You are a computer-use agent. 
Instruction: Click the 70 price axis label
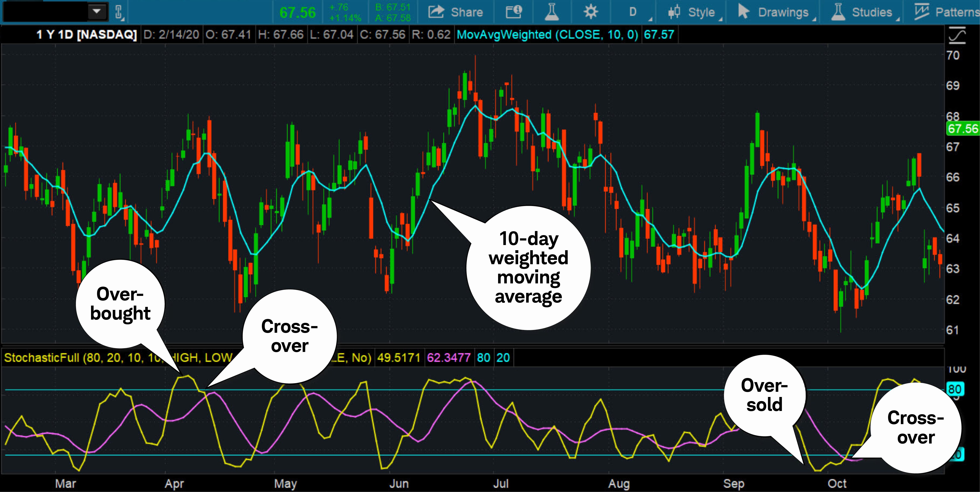click(953, 55)
